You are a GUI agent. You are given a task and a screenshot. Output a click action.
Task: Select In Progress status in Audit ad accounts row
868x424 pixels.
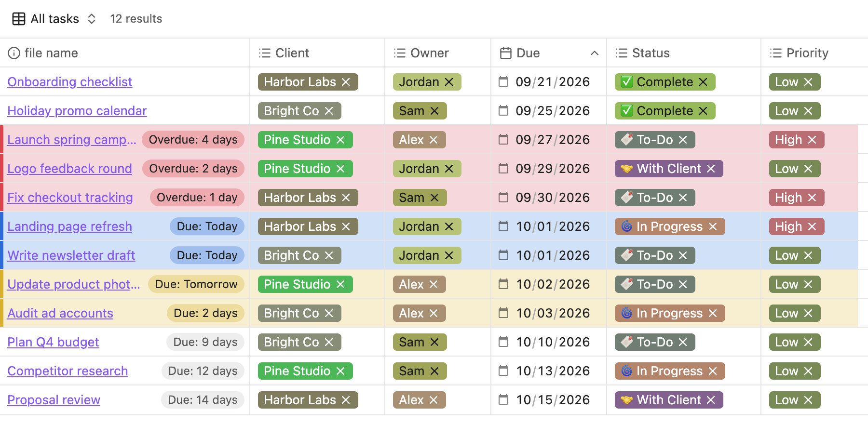669,313
